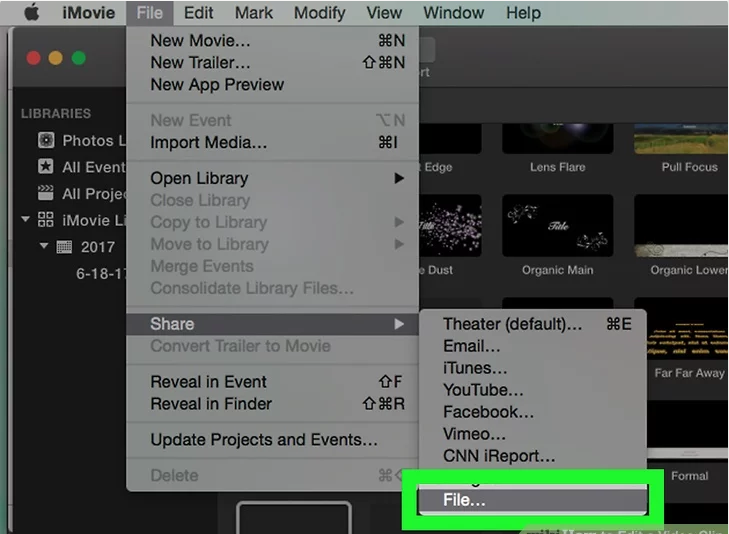Select New App Preview
The height and width of the screenshot is (534, 729).
point(272,85)
